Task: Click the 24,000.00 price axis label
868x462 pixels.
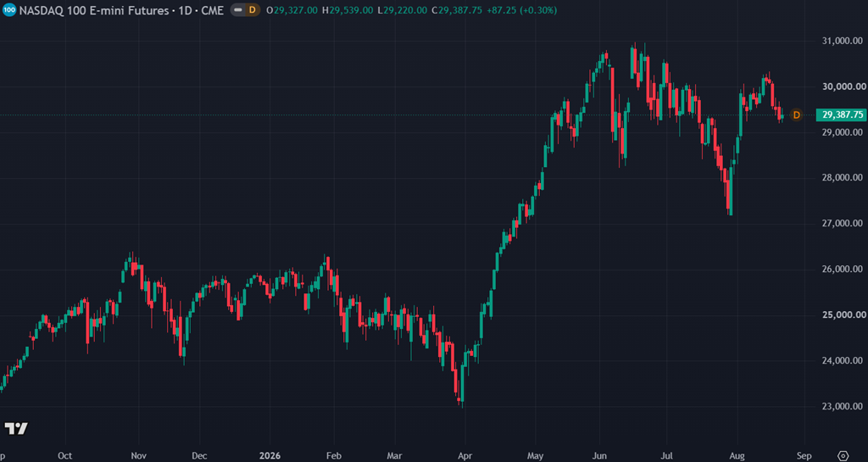Action: click(x=843, y=361)
